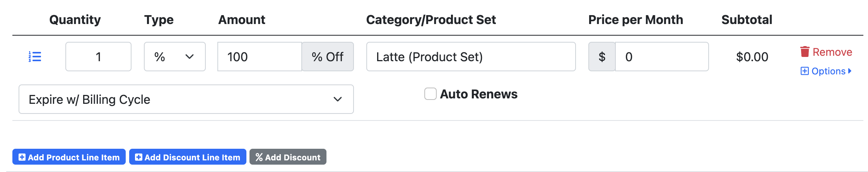Viewport: 868px width, 172px height.
Task: Click the Quantity input field
Action: click(99, 57)
